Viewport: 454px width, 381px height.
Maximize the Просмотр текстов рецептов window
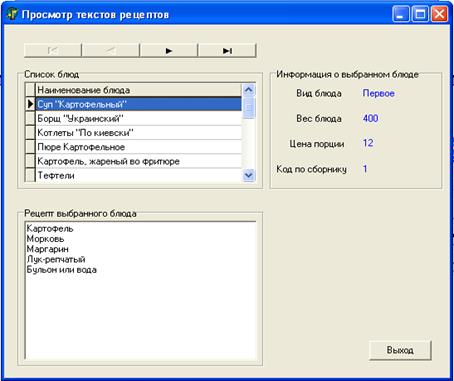pyautogui.click(x=420, y=14)
